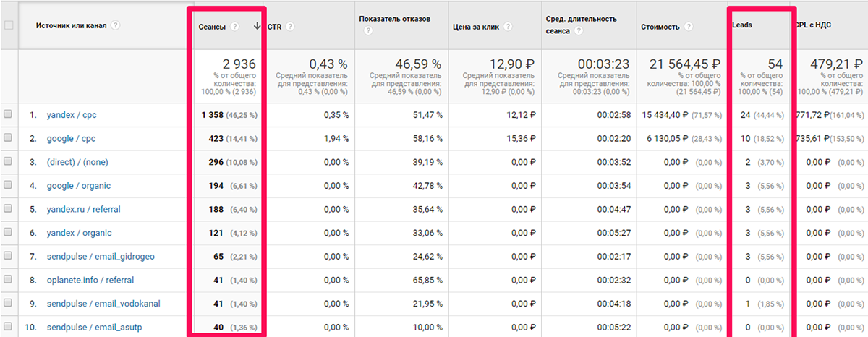This screenshot has width=868, height=337.
Task: Check the google / cpc row checkbox
Action: [x=8, y=137]
